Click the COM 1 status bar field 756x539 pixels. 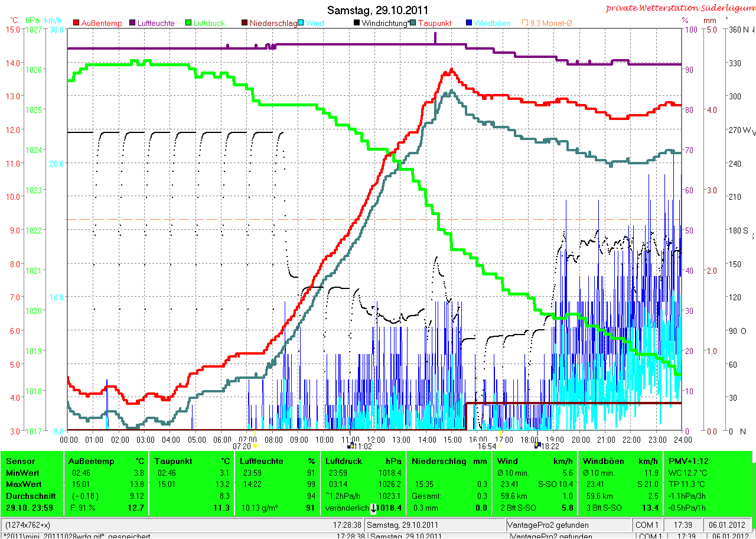pos(647,525)
